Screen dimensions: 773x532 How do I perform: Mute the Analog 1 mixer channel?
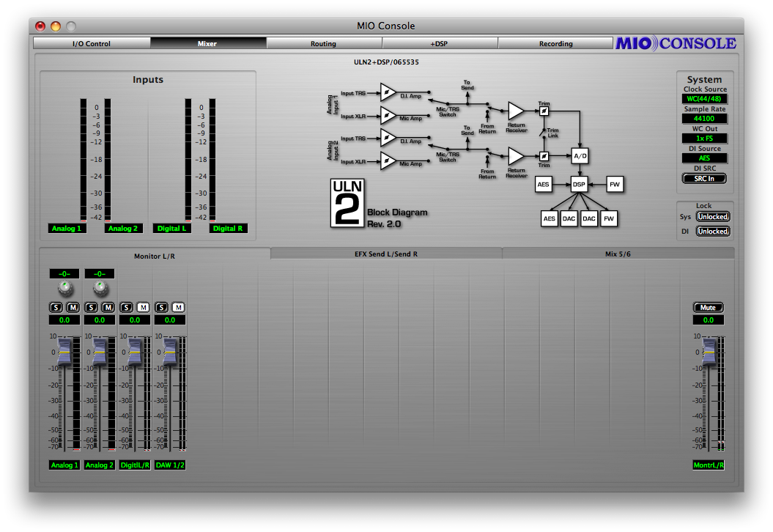[x=73, y=308]
